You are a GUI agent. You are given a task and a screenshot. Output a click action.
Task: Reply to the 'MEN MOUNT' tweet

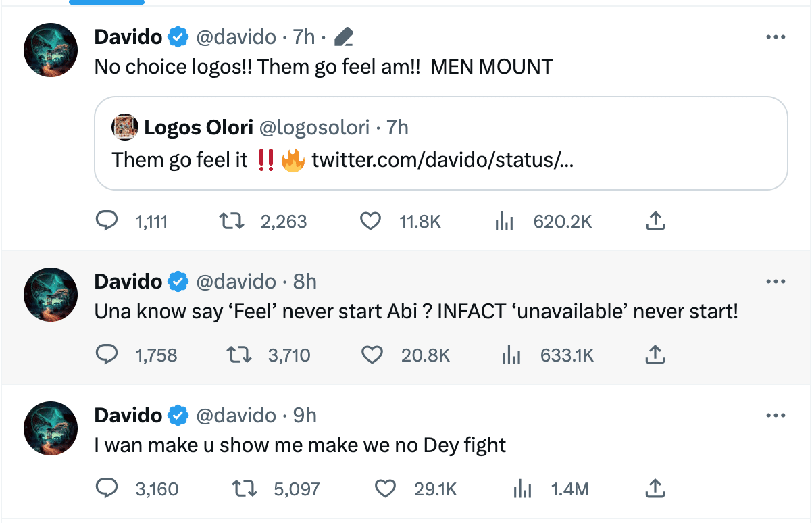(106, 221)
